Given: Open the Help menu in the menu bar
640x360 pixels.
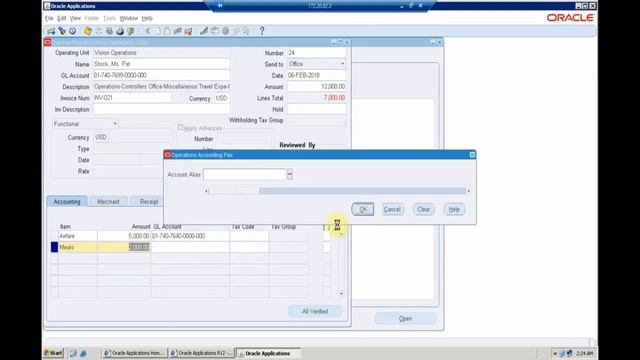Looking at the screenshot, I should pos(147,18).
